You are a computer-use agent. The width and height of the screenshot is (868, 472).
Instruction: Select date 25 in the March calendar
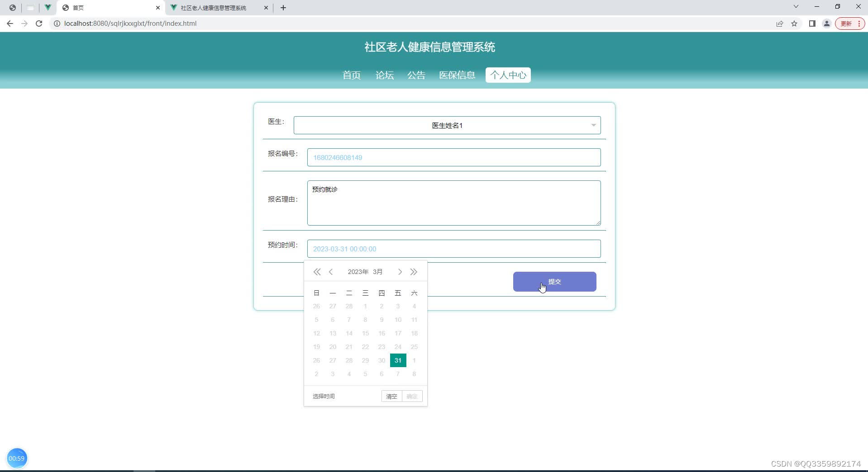(x=414, y=347)
